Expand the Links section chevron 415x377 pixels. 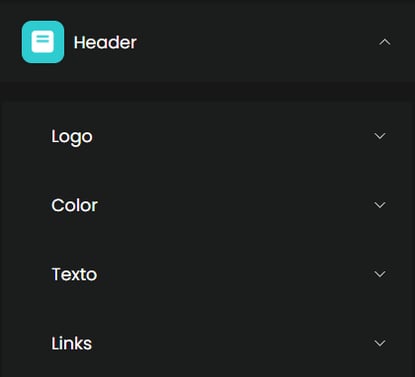(x=380, y=343)
